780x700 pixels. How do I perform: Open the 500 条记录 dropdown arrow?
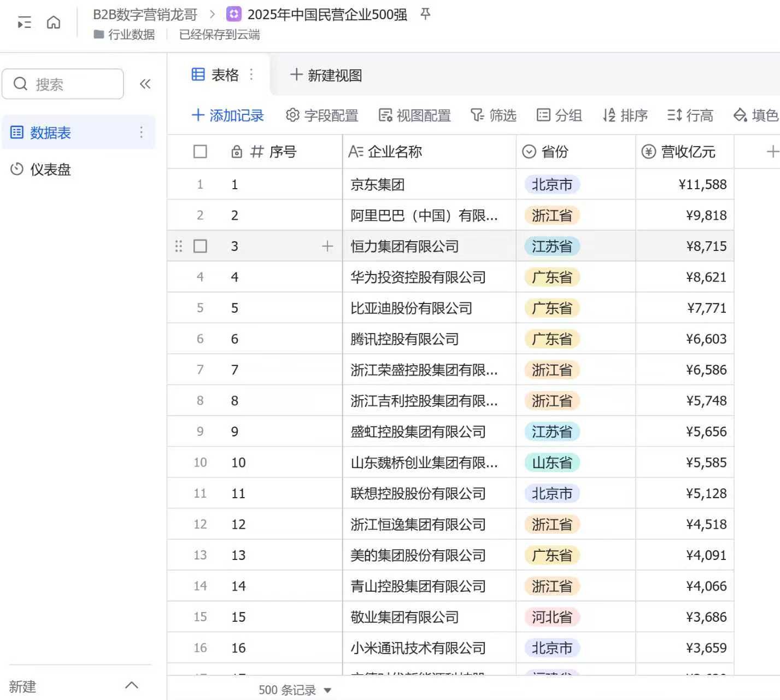327,690
